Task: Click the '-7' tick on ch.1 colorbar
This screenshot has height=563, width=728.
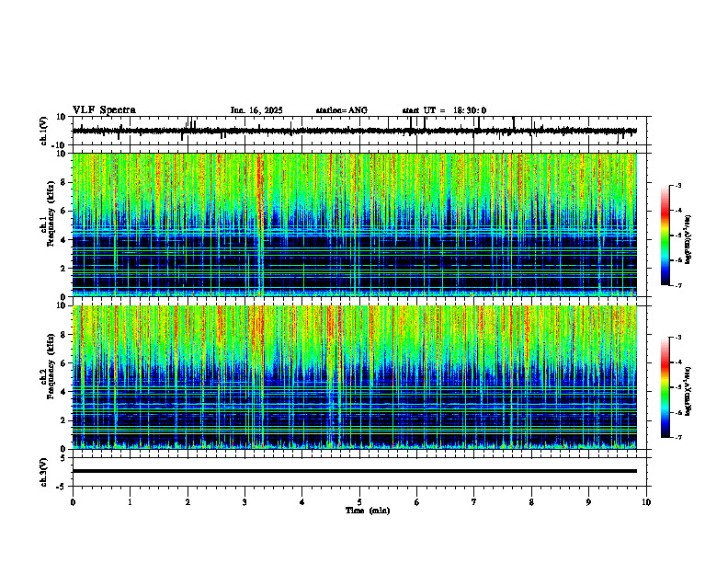Action: coord(678,285)
